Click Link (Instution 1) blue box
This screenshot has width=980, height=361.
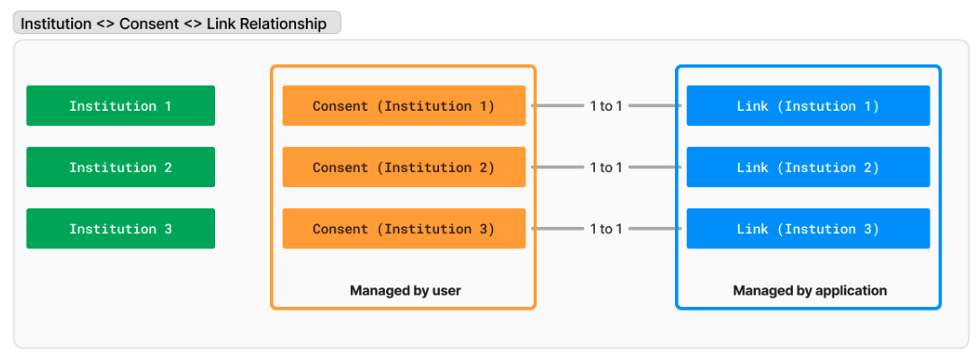pos(808,105)
